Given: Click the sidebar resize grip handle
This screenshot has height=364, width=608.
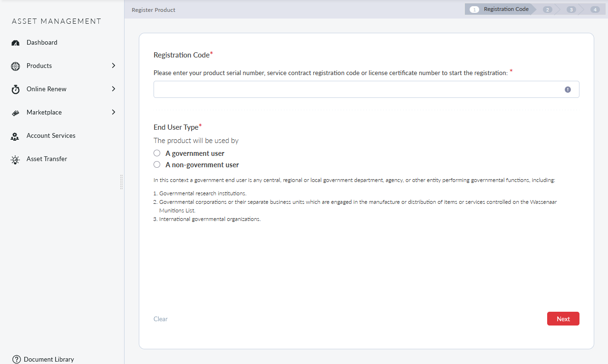Looking at the screenshot, I should (122, 182).
